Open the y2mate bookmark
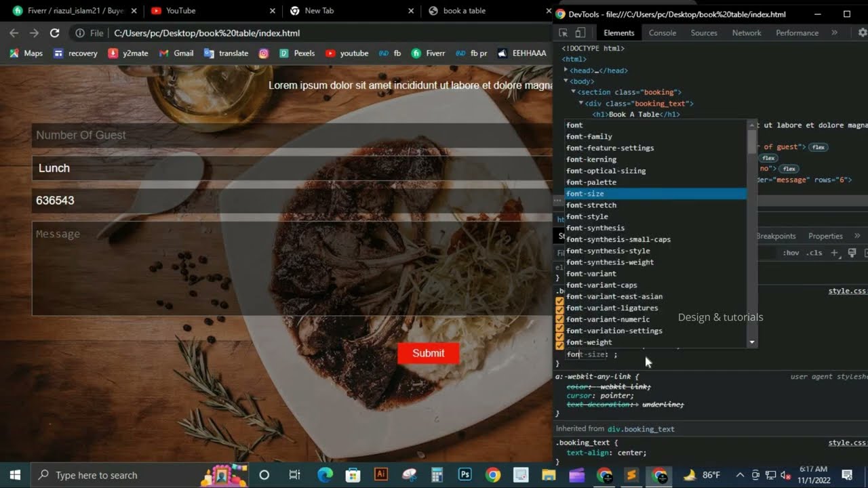Image resolution: width=868 pixels, height=488 pixels. 128,53
